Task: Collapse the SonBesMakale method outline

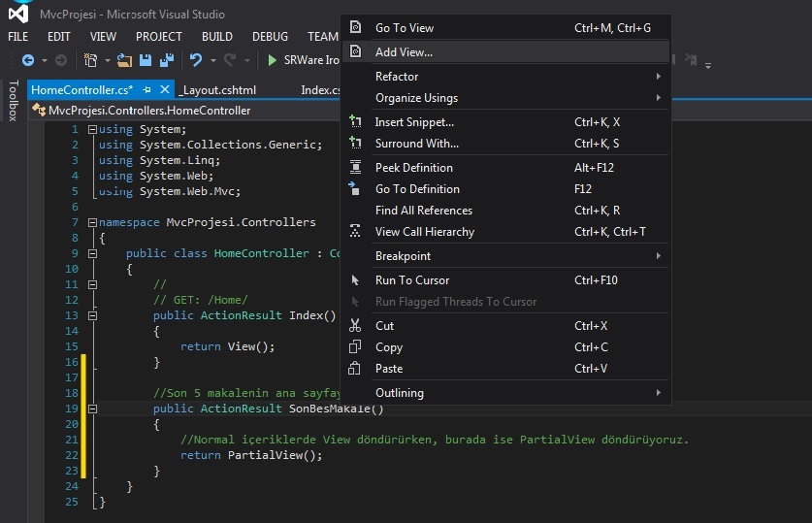Action: (x=92, y=409)
